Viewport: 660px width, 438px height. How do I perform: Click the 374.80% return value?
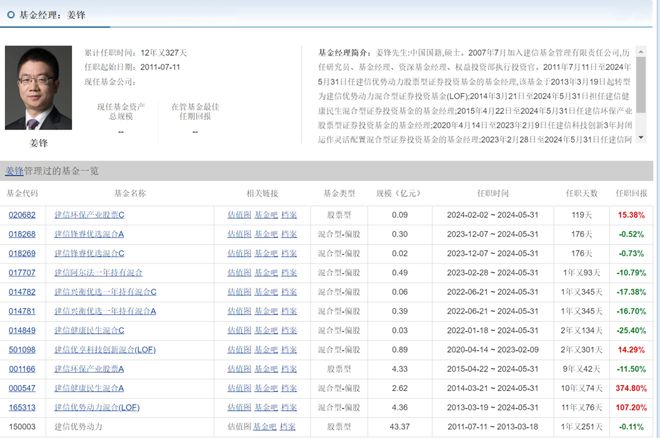[631, 388]
